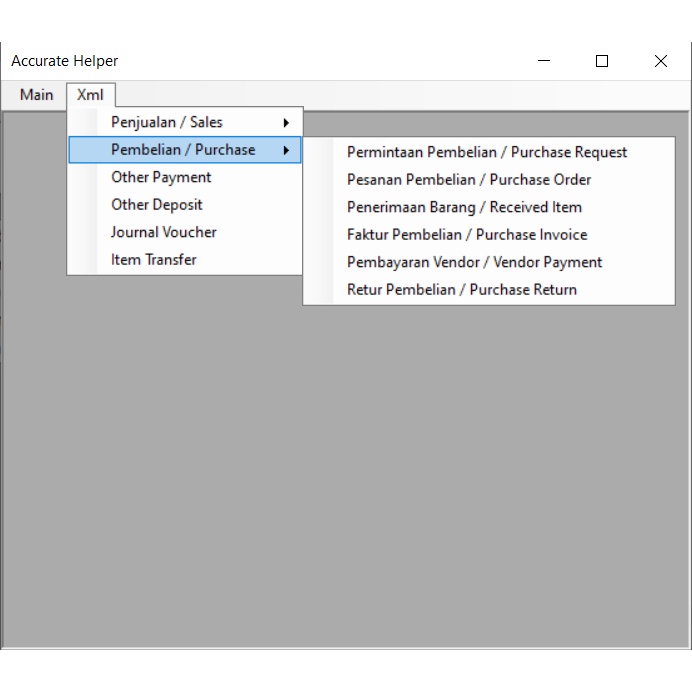The height and width of the screenshot is (692, 692).
Task: Choose Other Deposit menu entry
Action: 185,205
